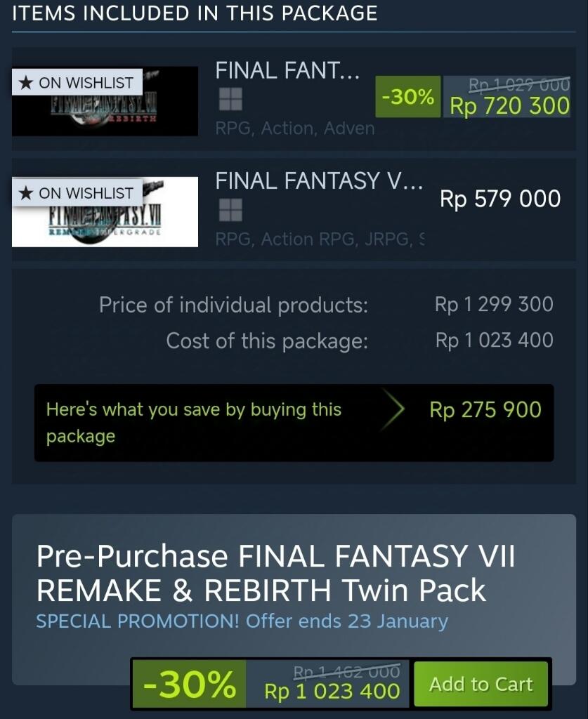Click the Windows platform icon under FINAL FANT...
Viewport: 588px width, 719px height.
230,99
